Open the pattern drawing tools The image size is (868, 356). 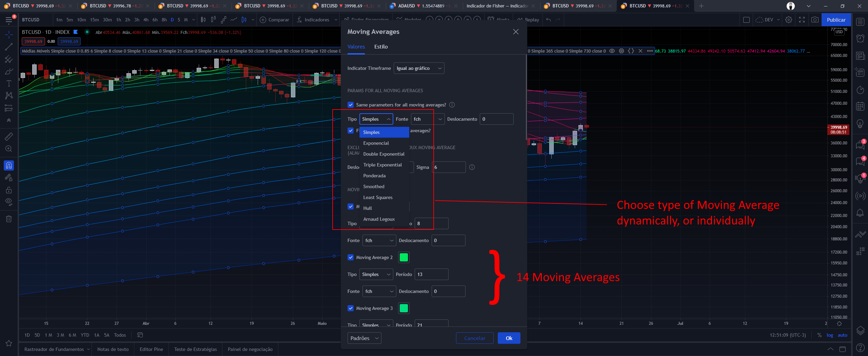[x=9, y=96]
